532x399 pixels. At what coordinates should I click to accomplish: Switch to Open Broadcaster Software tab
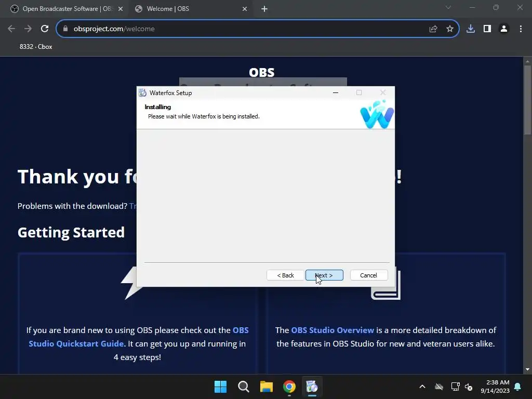pos(67,9)
